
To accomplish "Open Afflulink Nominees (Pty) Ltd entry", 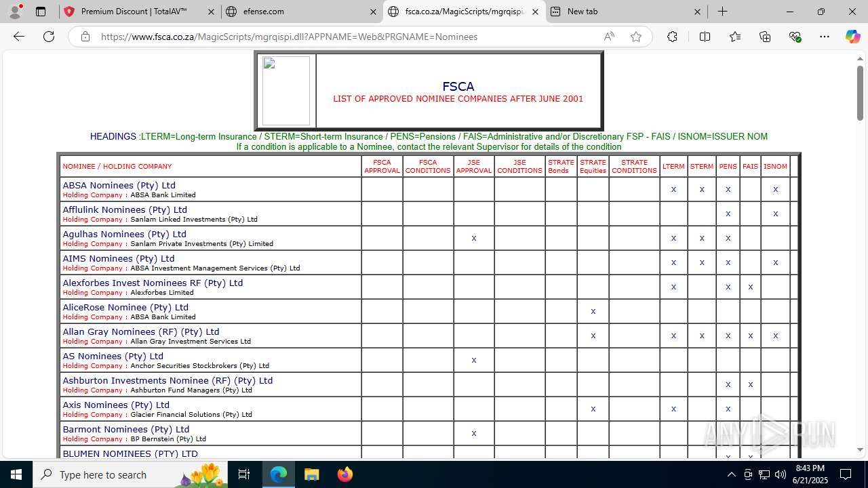I will point(125,209).
